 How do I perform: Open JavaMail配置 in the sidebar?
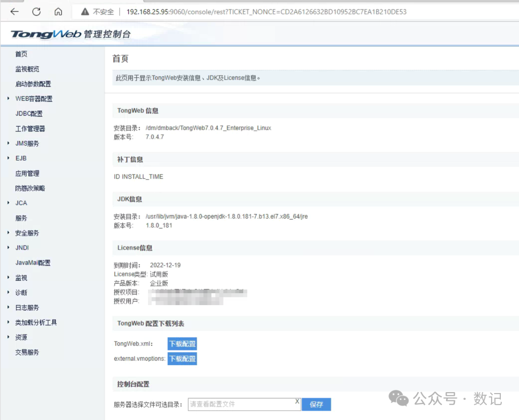click(33, 263)
